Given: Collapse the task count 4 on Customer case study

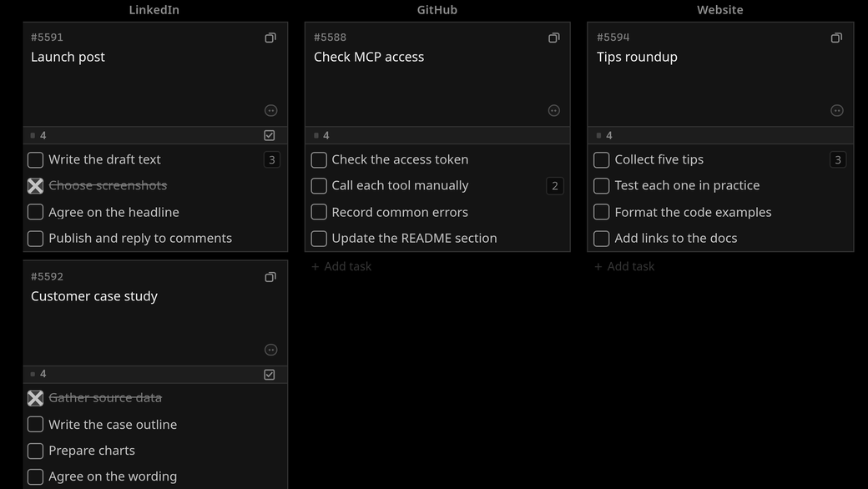Looking at the screenshot, I should [38, 374].
